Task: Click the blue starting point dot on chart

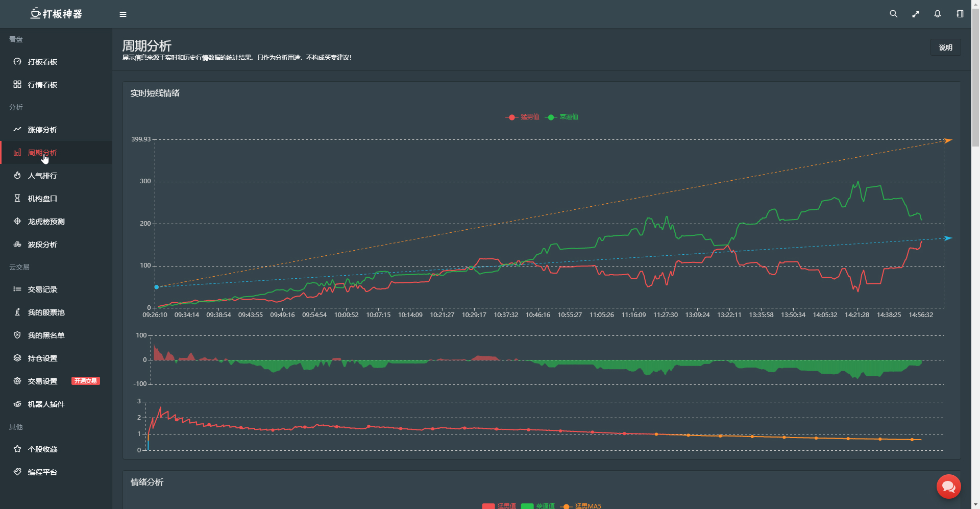Action: (x=157, y=287)
